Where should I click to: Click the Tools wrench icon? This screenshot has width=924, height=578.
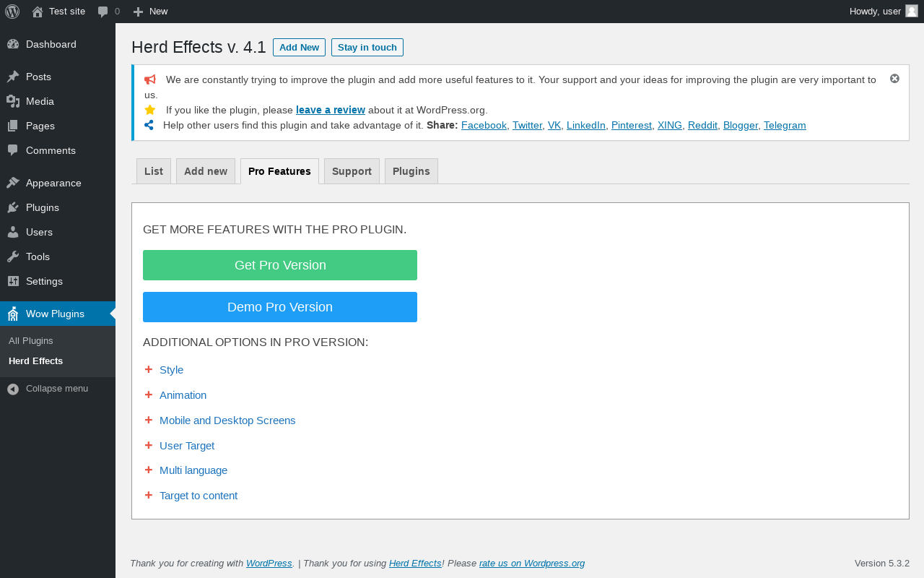pos(13,256)
